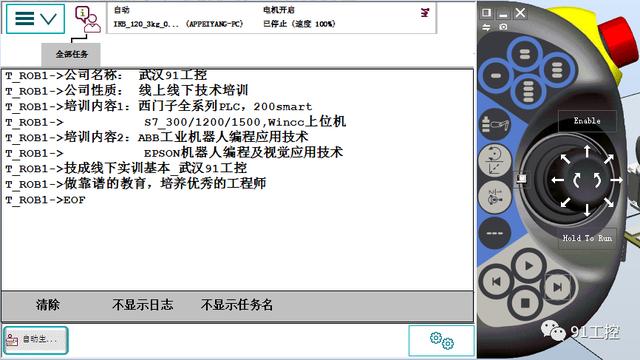The image size is (640, 360).
Task: Toggle axis 1-3/4-6 motion key
Action: pyautogui.click(x=495, y=197)
